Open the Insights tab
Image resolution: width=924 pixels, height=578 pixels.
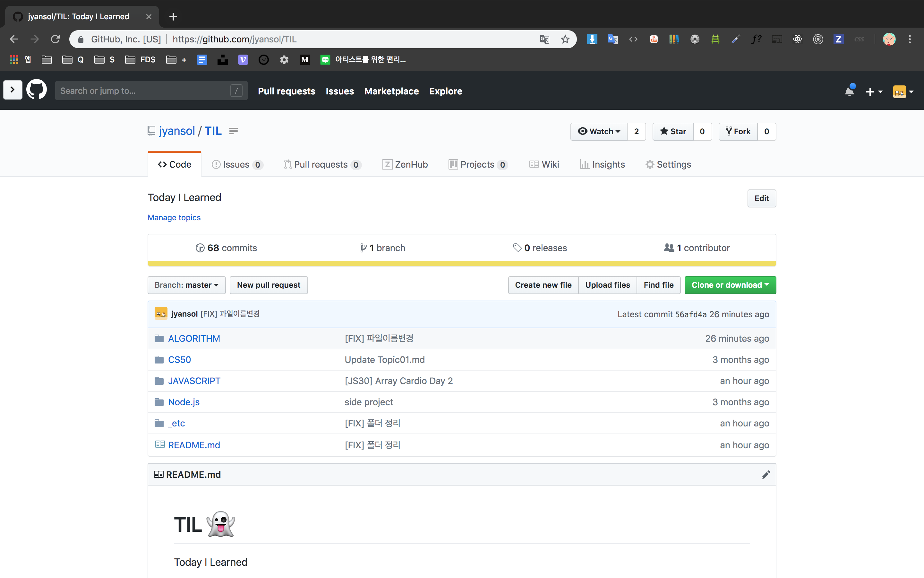(x=602, y=164)
